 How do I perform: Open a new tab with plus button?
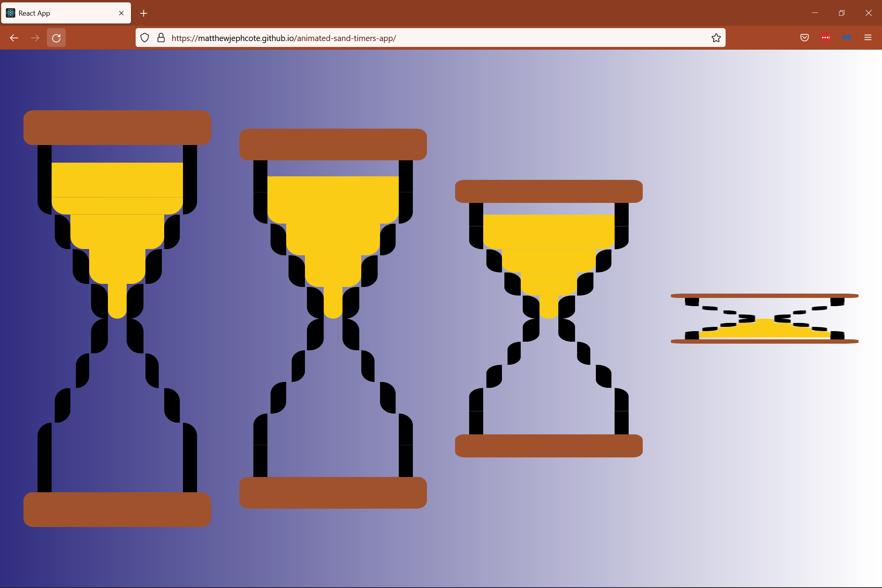tap(143, 13)
